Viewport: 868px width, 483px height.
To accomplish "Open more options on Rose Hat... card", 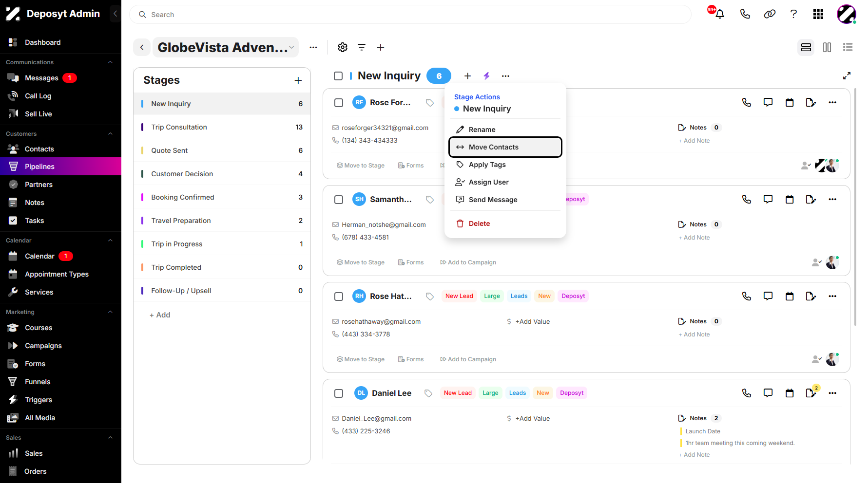I will coord(832,296).
